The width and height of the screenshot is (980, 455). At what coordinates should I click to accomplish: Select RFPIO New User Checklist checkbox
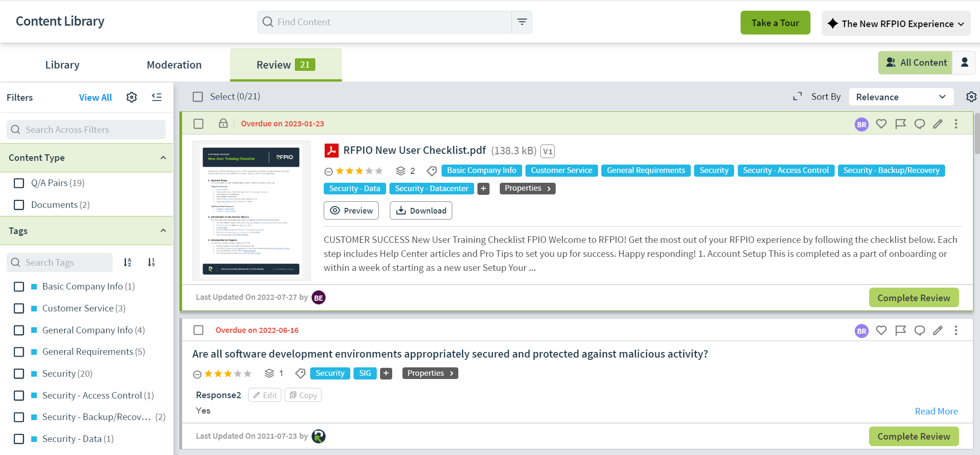click(198, 124)
